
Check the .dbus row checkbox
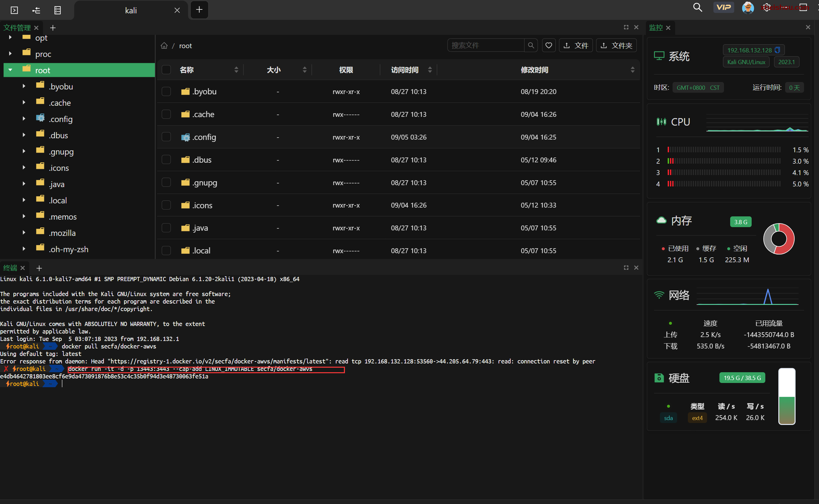166,160
